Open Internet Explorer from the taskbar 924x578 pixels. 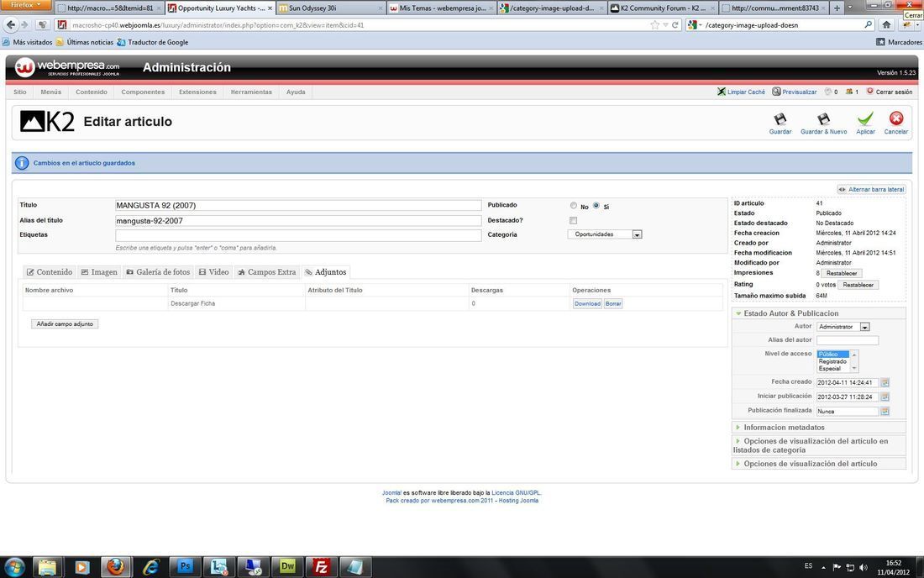click(151, 567)
